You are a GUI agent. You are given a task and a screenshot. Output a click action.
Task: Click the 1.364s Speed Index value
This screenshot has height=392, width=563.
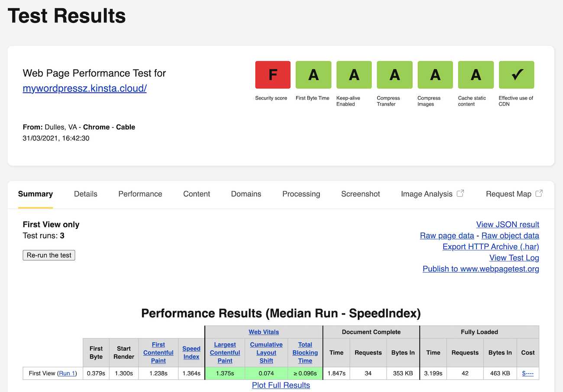191,373
